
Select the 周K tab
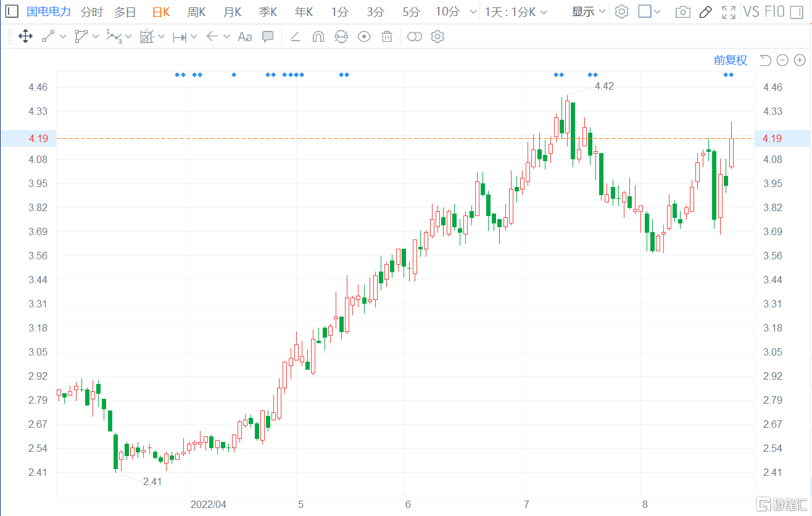197,12
